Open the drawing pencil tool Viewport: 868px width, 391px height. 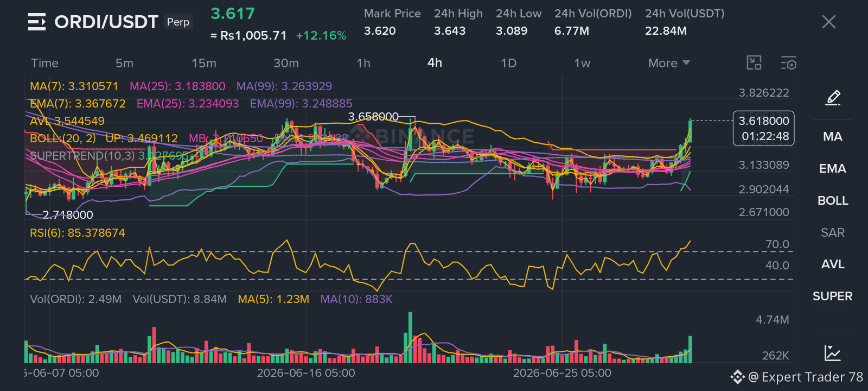[833, 97]
